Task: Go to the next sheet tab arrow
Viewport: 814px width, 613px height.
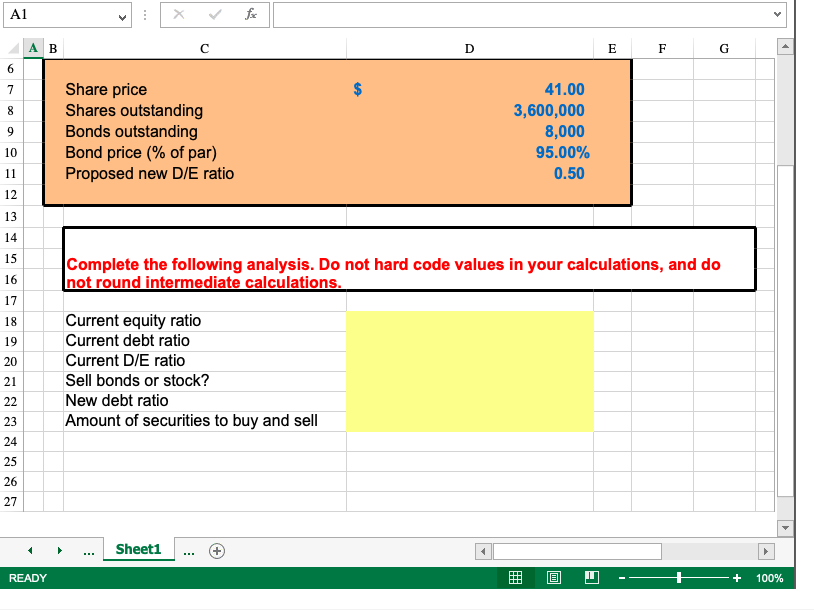Action: 60,550
